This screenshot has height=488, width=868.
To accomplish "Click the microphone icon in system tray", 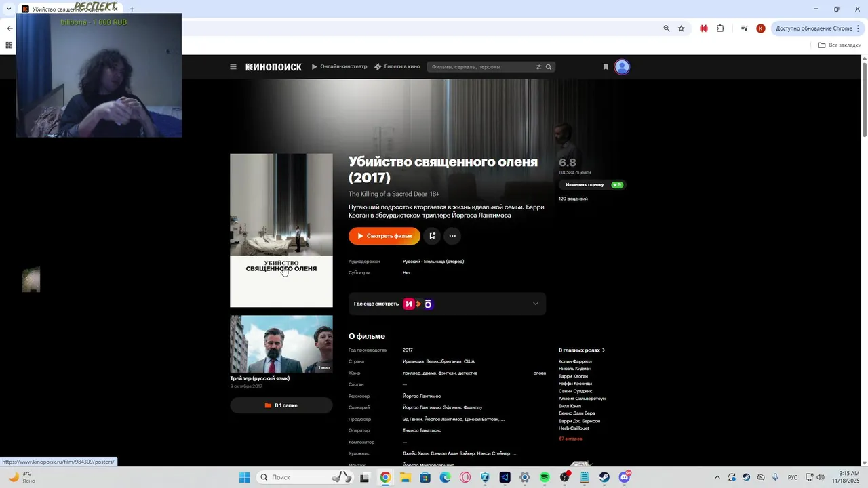I will point(775,477).
